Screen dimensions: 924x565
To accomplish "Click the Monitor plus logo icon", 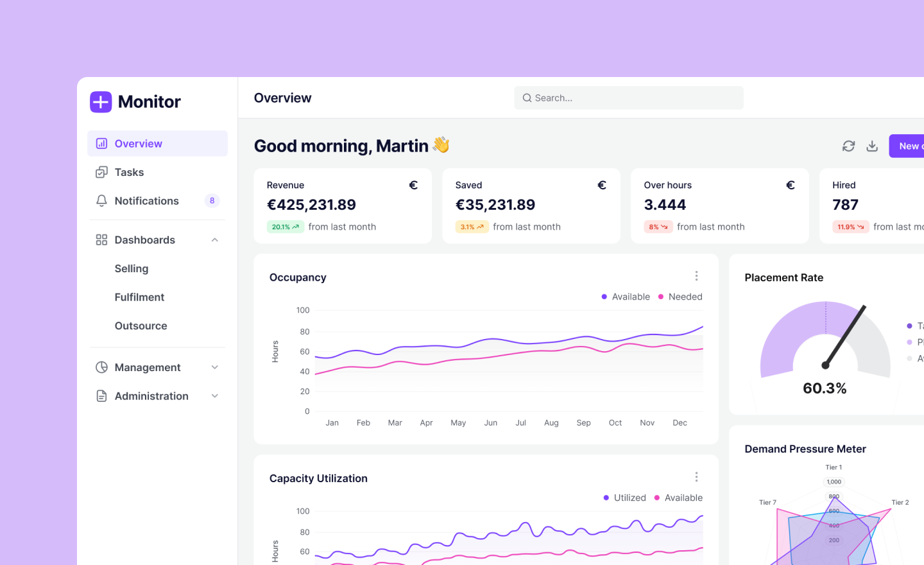I will pyautogui.click(x=101, y=101).
